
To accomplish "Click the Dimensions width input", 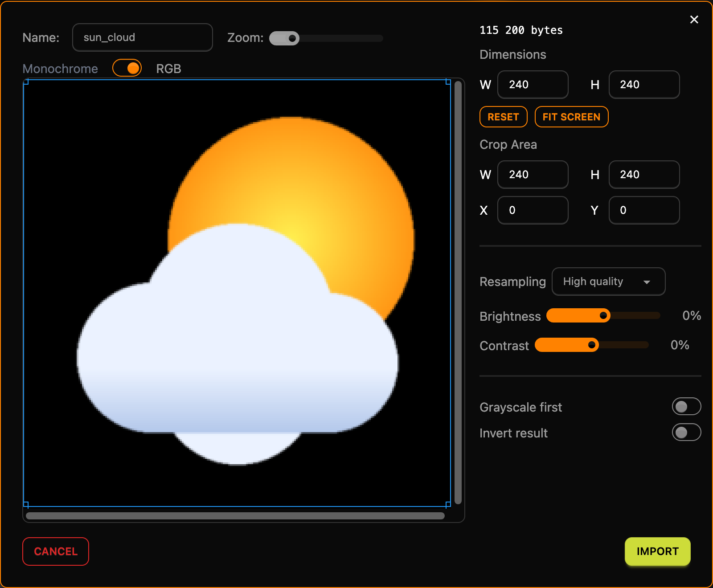I will click(x=533, y=85).
